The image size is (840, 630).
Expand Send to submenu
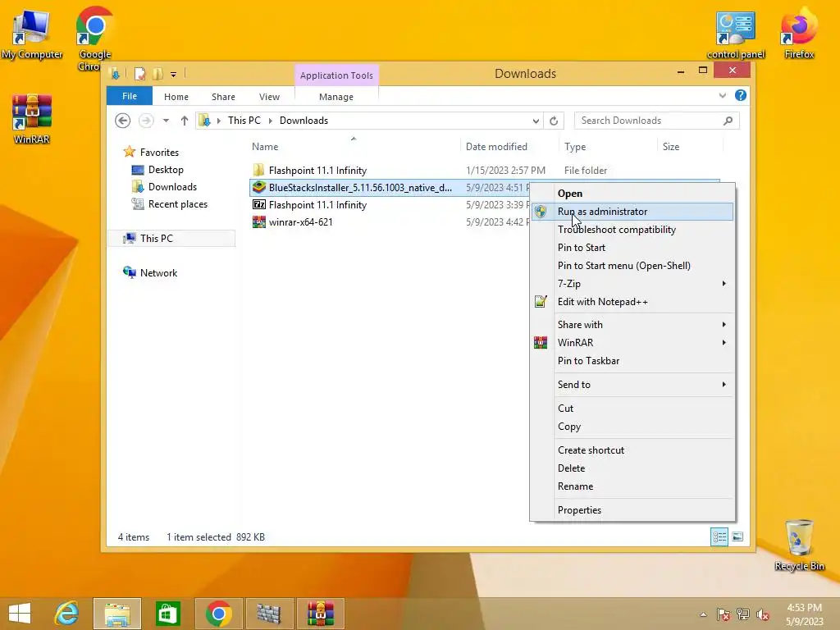click(x=632, y=385)
